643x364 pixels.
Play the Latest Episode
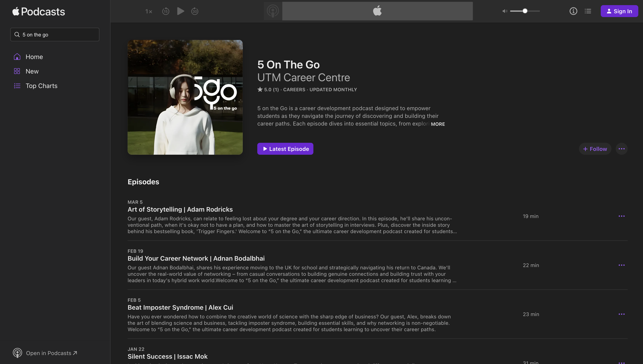click(x=285, y=149)
